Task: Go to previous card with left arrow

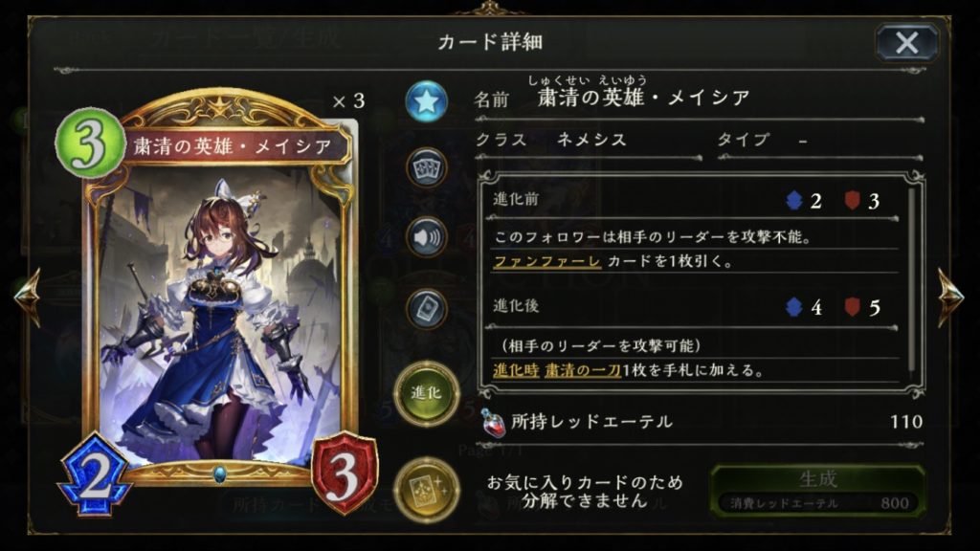Action: [x=28, y=297]
